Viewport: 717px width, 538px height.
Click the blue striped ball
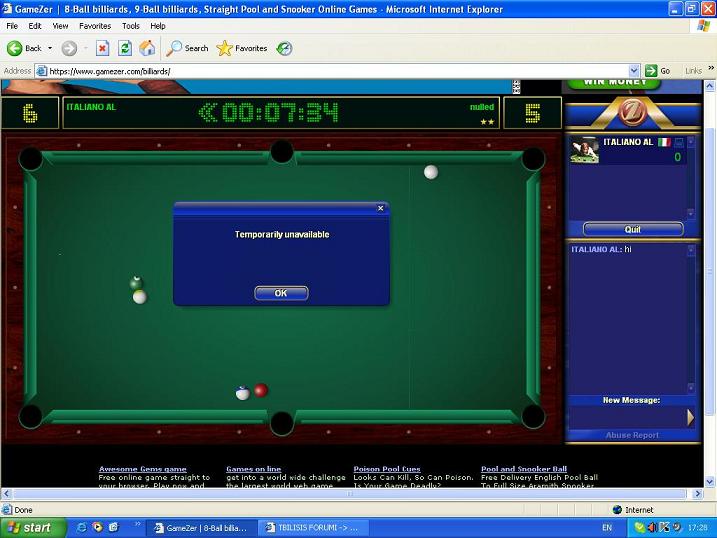[242, 393]
